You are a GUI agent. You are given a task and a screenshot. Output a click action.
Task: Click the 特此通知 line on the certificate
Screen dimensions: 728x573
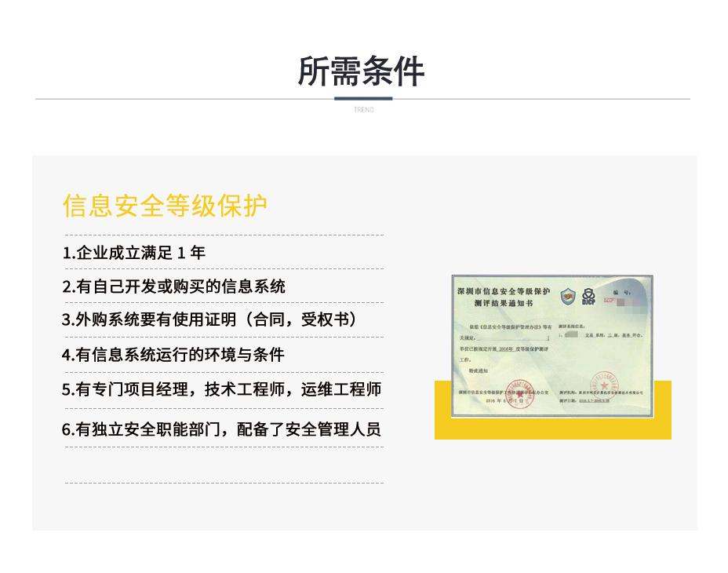478,370
